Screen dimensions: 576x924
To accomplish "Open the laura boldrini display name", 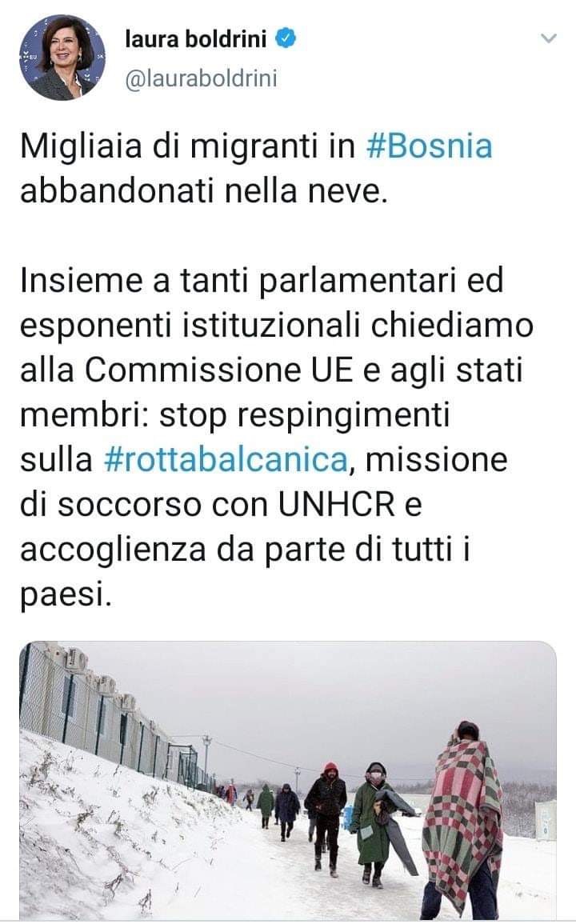I will click(196, 39).
